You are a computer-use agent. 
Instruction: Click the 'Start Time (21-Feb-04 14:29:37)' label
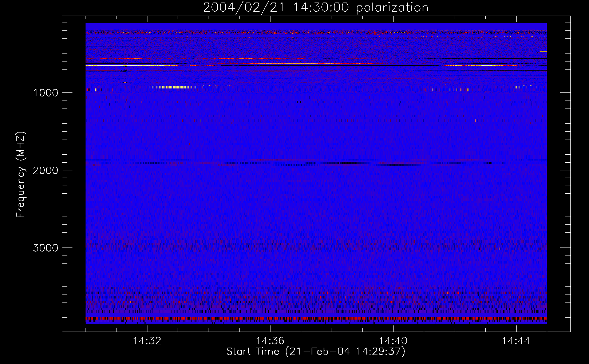(x=316, y=352)
